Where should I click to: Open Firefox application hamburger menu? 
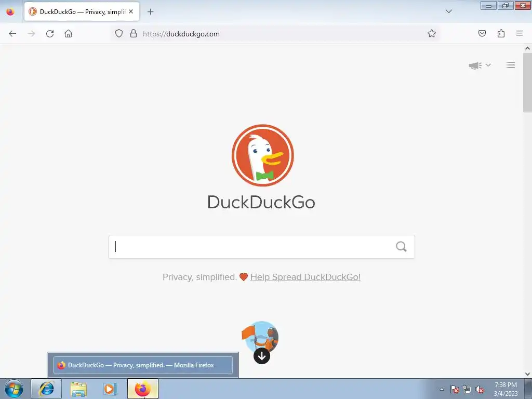520,33
